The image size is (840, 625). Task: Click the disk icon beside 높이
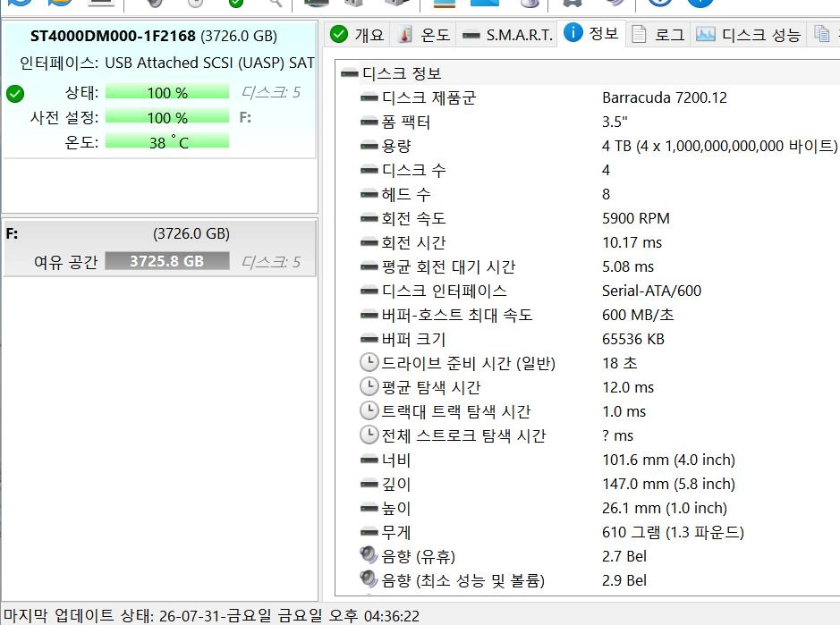coord(369,508)
